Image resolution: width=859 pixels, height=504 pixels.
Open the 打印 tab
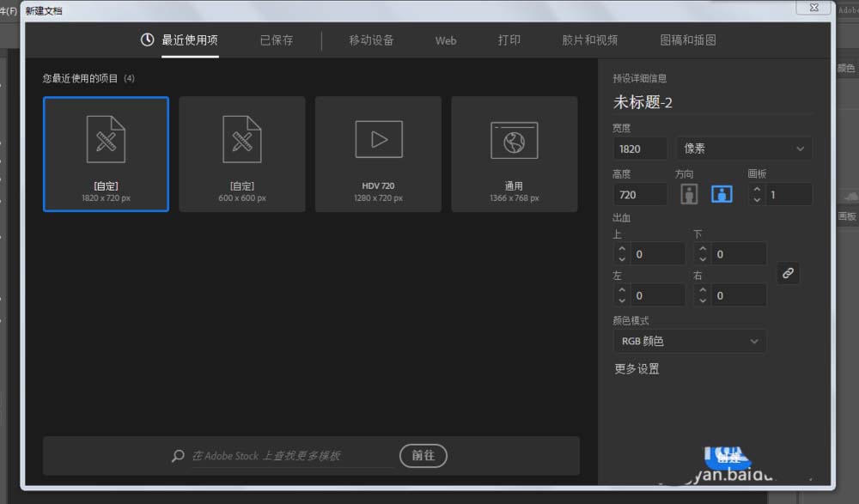[x=509, y=40]
